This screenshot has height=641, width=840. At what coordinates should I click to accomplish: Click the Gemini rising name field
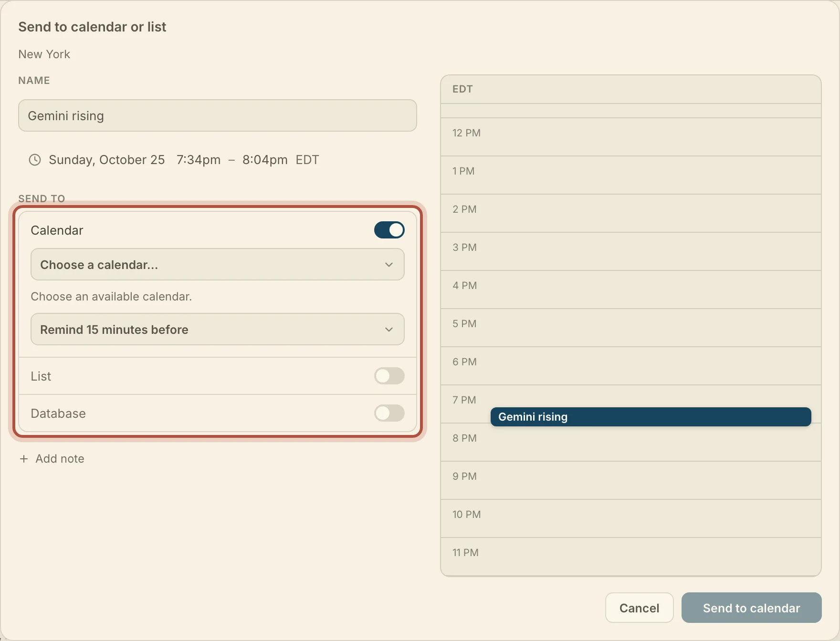[218, 115]
